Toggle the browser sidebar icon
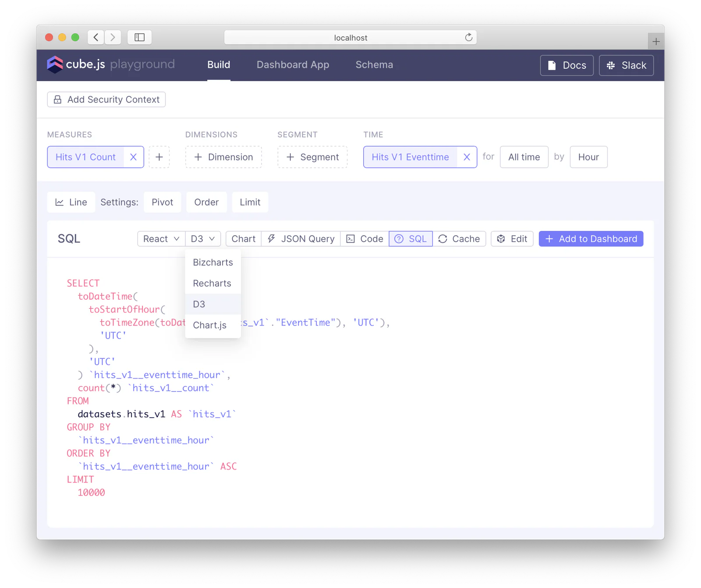 coord(139,37)
